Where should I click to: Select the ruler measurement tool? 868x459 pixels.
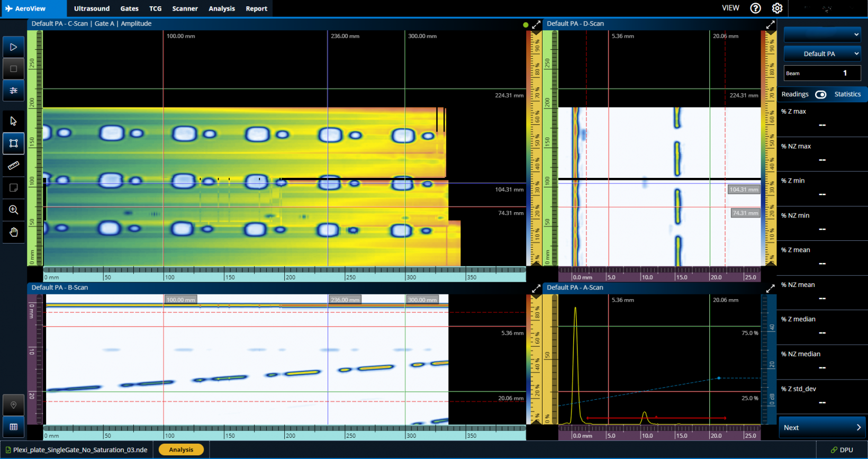pyautogui.click(x=14, y=166)
